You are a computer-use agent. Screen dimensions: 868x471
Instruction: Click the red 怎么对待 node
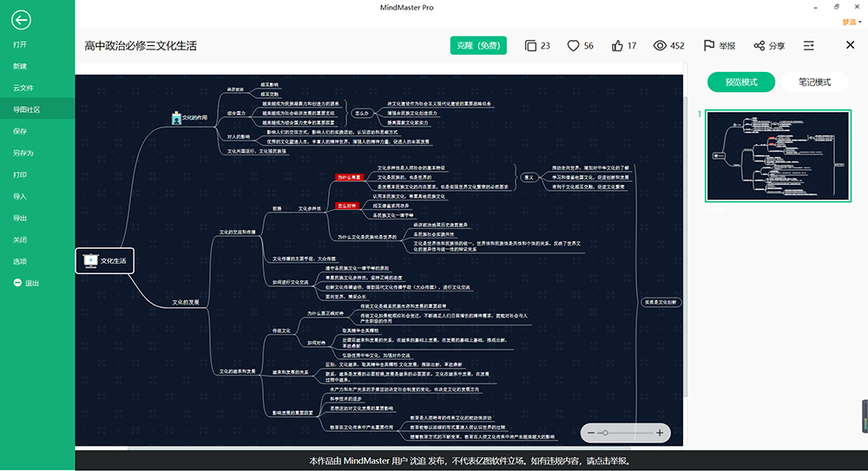347,206
